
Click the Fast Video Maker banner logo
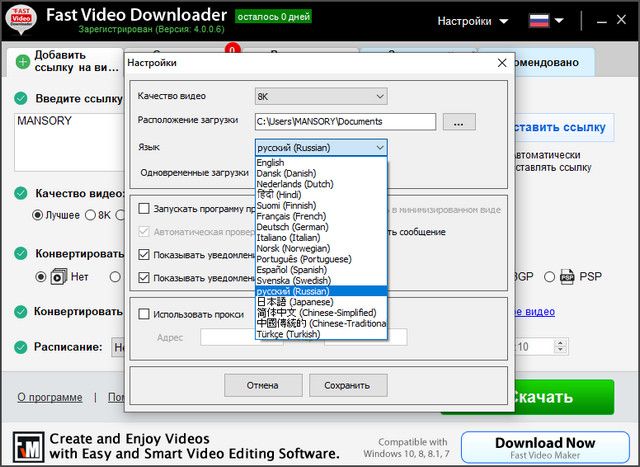[x=28, y=447]
